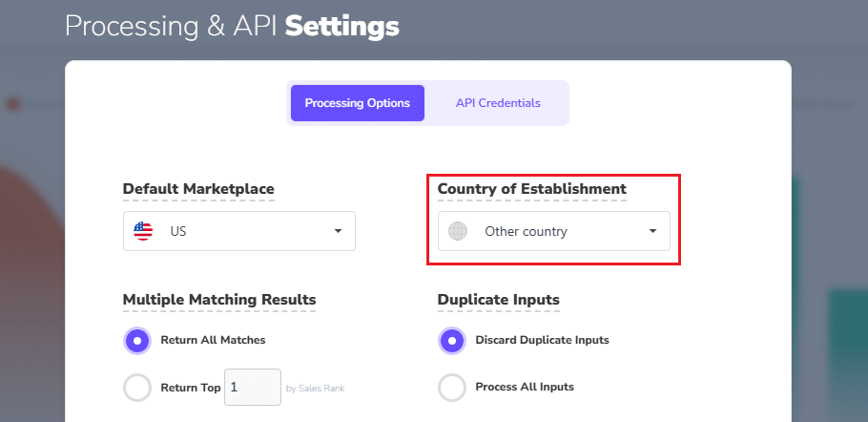This screenshot has height=422, width=868.
Task: Open the Other country dropdown
Action: pyautogui.click(x=553, y=231)
